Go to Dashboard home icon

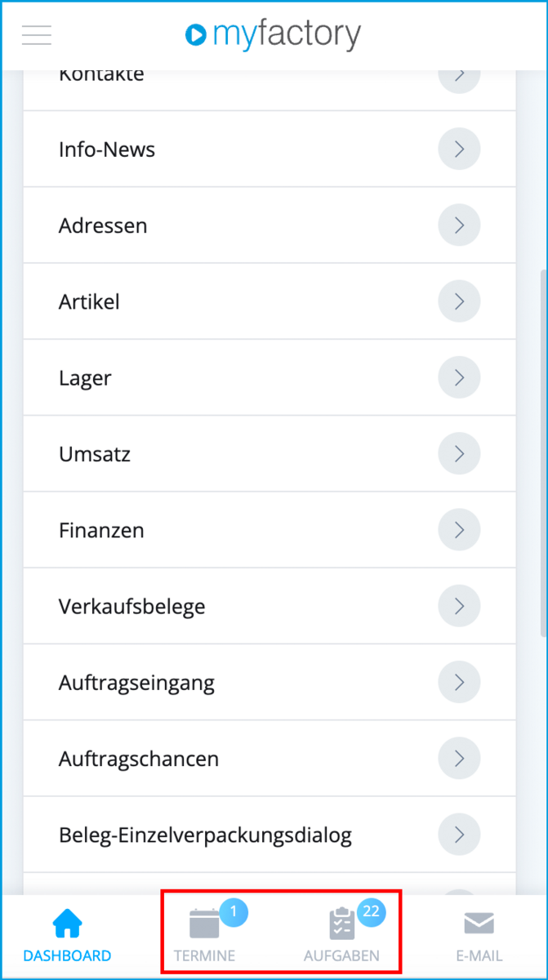pyautogui.click(x=67, y=924)
